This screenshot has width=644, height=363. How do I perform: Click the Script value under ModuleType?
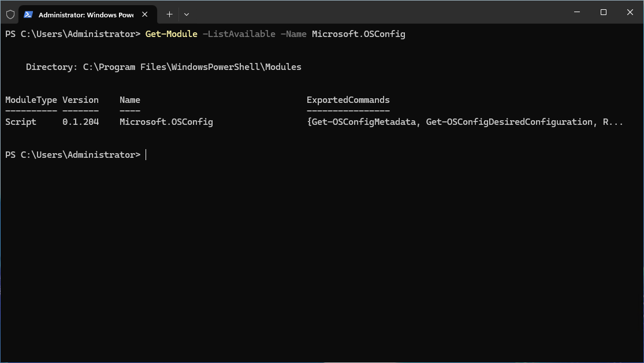[x=20, y=122]
